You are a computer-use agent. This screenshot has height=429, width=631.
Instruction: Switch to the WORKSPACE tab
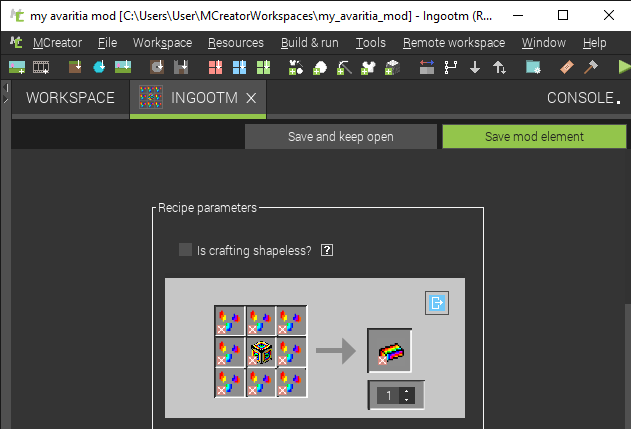click(70, 98)
